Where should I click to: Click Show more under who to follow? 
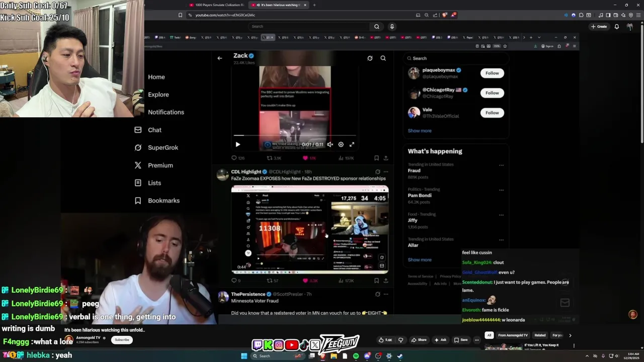[x=420, y=131]
